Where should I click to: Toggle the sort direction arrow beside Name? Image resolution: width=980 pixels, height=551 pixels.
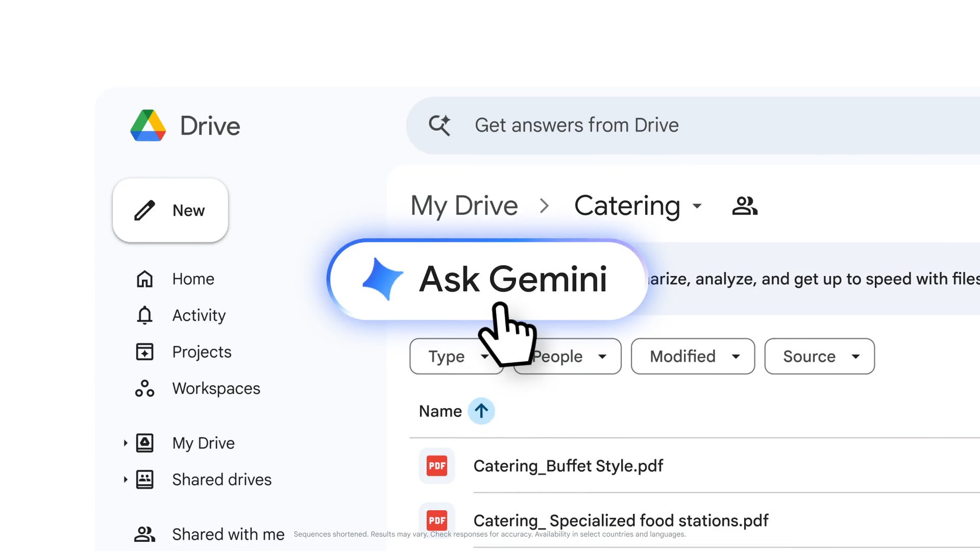[x=481, y=411]
